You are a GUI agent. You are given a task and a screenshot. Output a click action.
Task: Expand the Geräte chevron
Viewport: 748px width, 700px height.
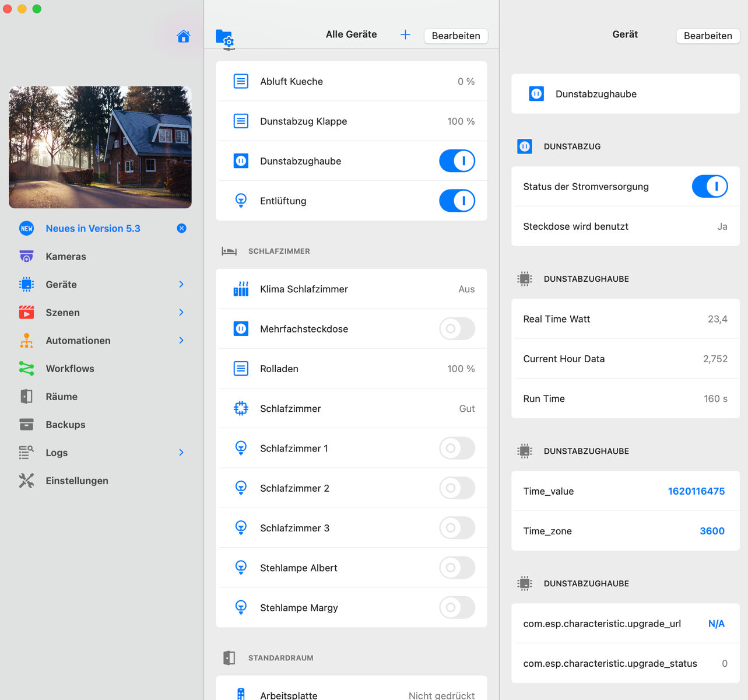pos(181,285)
